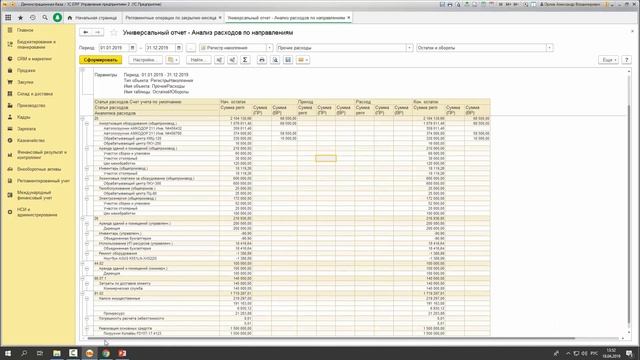Collapse the account 26 group
This screenshot has width=640, height=360.
[x=82, y=218]
